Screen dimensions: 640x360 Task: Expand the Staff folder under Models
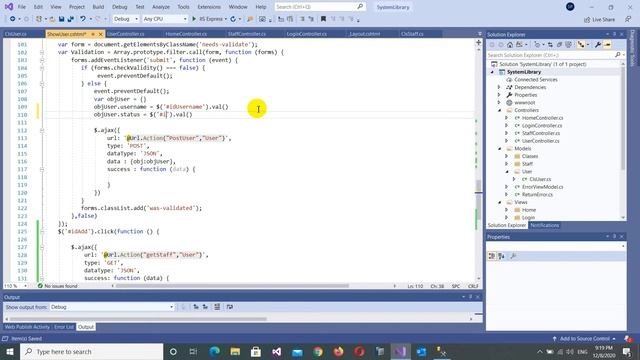507,164
